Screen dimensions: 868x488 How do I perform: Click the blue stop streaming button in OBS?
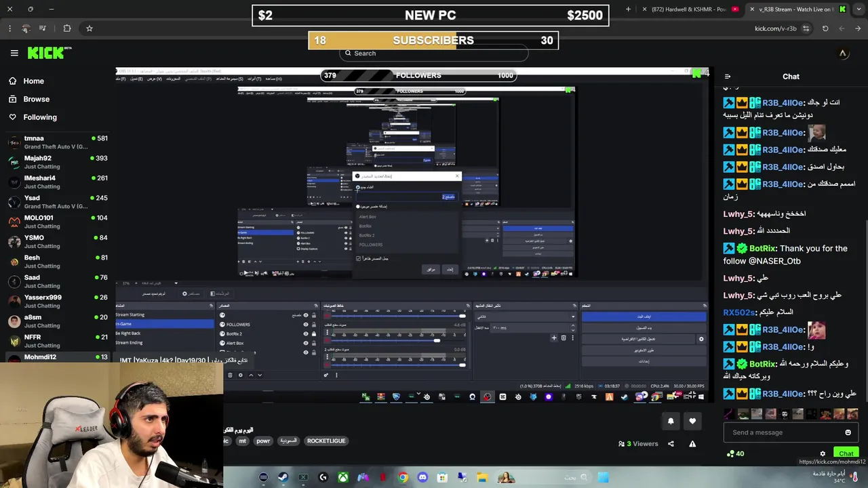[644, 317]
